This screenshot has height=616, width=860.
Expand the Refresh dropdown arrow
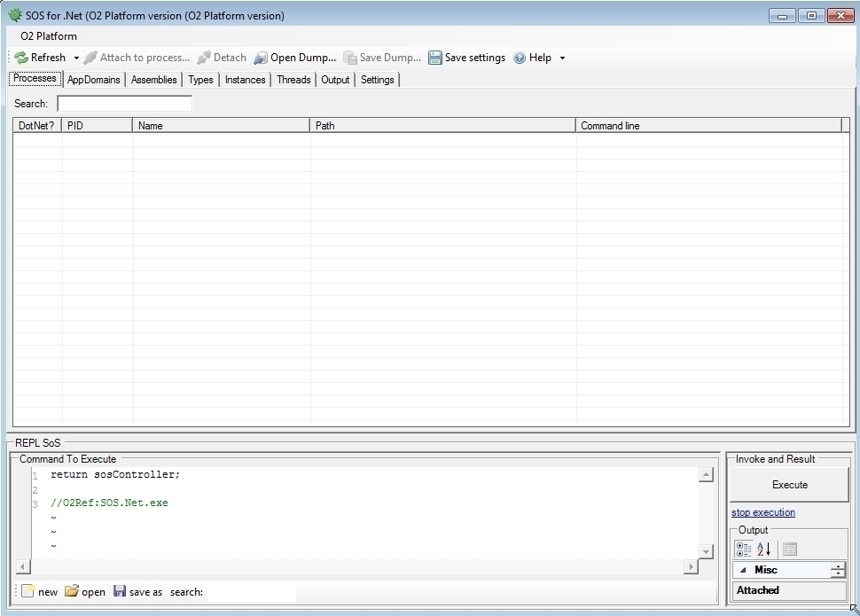click(76, 58)
